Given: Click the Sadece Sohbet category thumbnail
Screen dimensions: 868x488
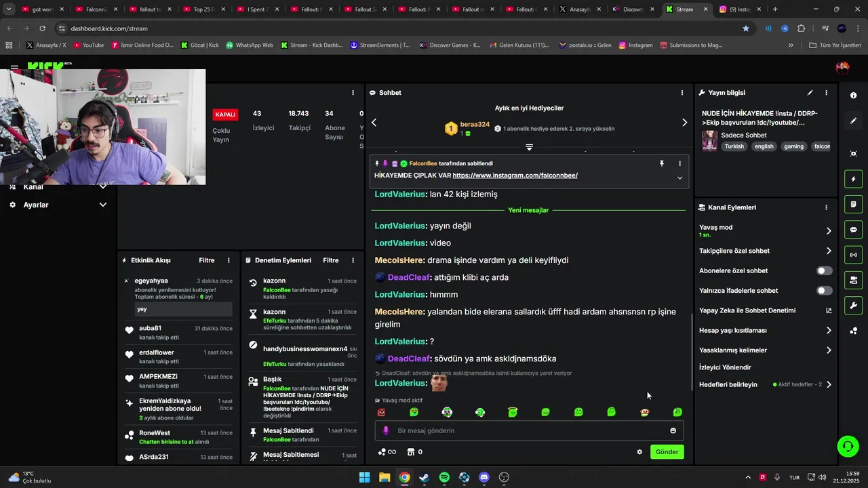Looking at the screenshot, I should coord(709,140).
